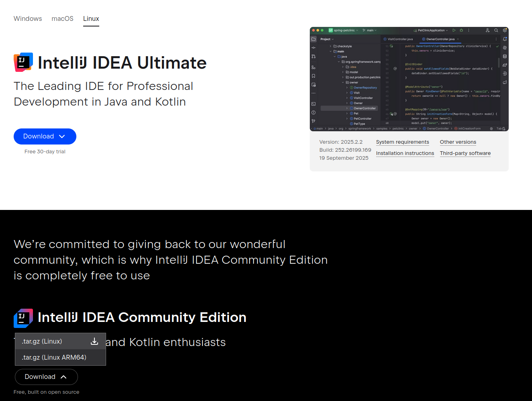The width and height of the screenshot is (532, 401).
Task: Start debugging with the bug icon
Action: pyautogui.click(x=462, y=31)
